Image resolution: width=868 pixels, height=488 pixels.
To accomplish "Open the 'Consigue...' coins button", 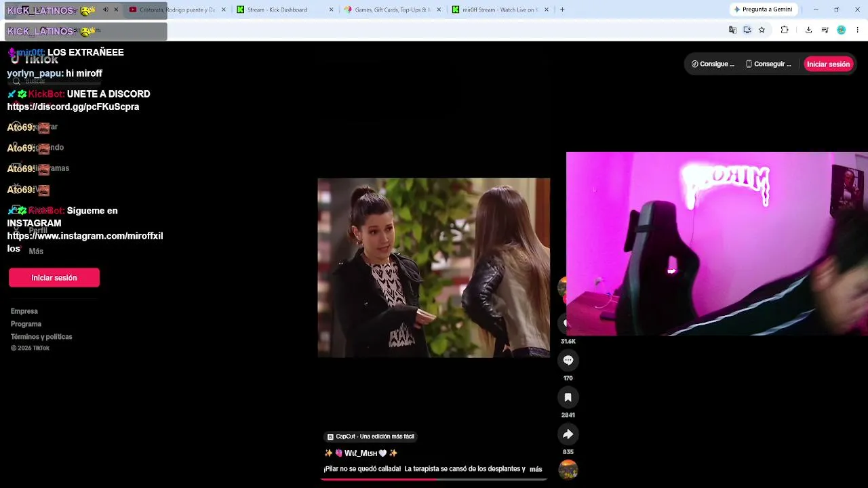I will [x=713, y=64].
